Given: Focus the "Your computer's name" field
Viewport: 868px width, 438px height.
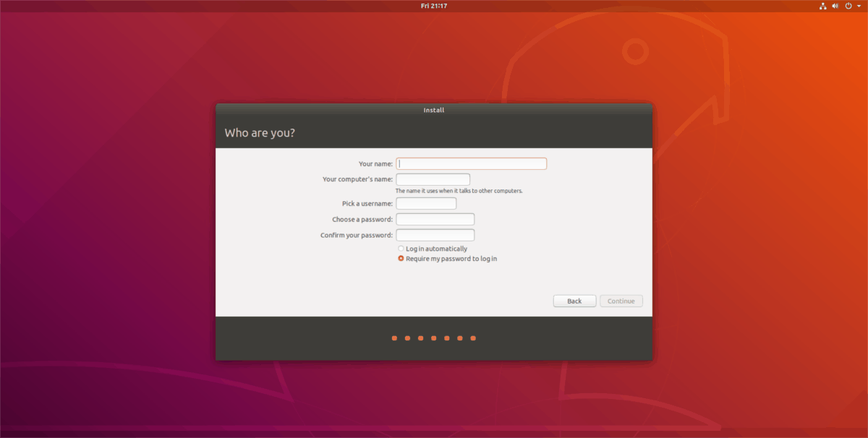Looking at the screenshot, I should point(433,179).
